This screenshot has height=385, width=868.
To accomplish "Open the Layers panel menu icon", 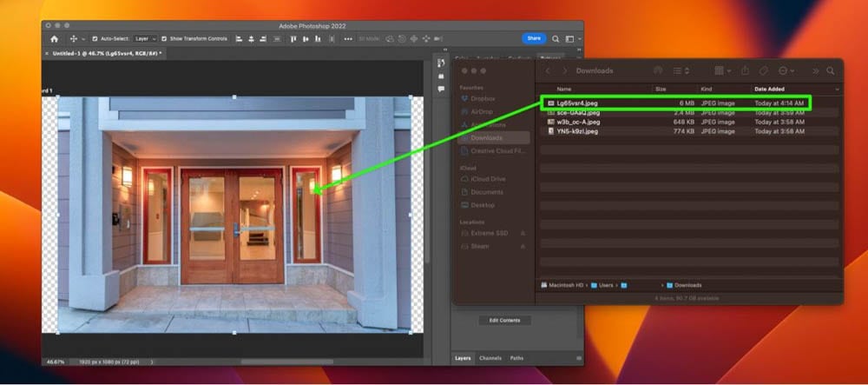I will pos(579,358).
